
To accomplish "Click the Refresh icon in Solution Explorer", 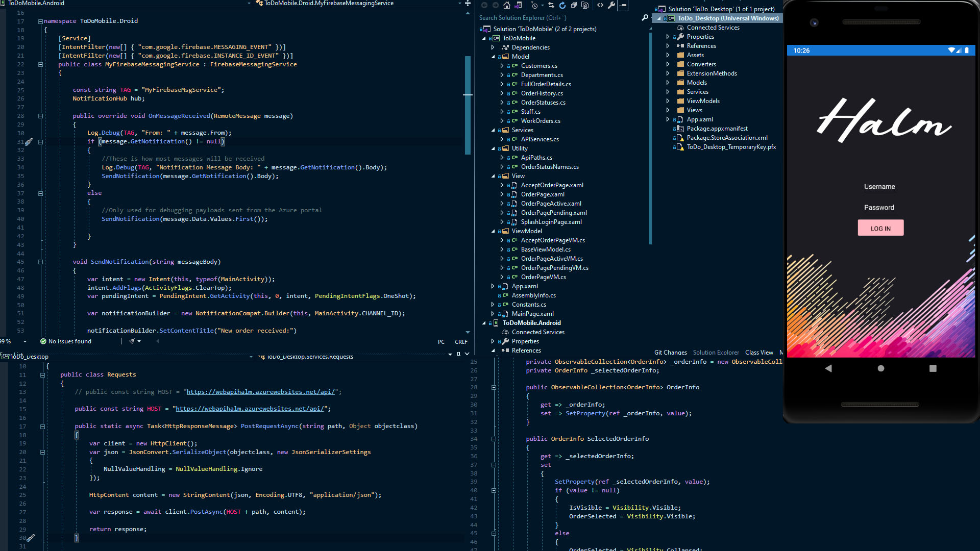I will 562,5.
